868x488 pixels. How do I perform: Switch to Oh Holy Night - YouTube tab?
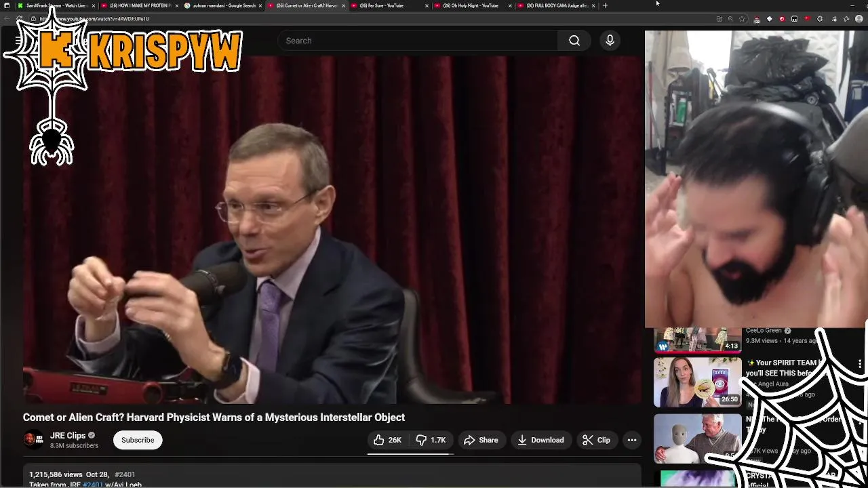click(x=473, y=5)
